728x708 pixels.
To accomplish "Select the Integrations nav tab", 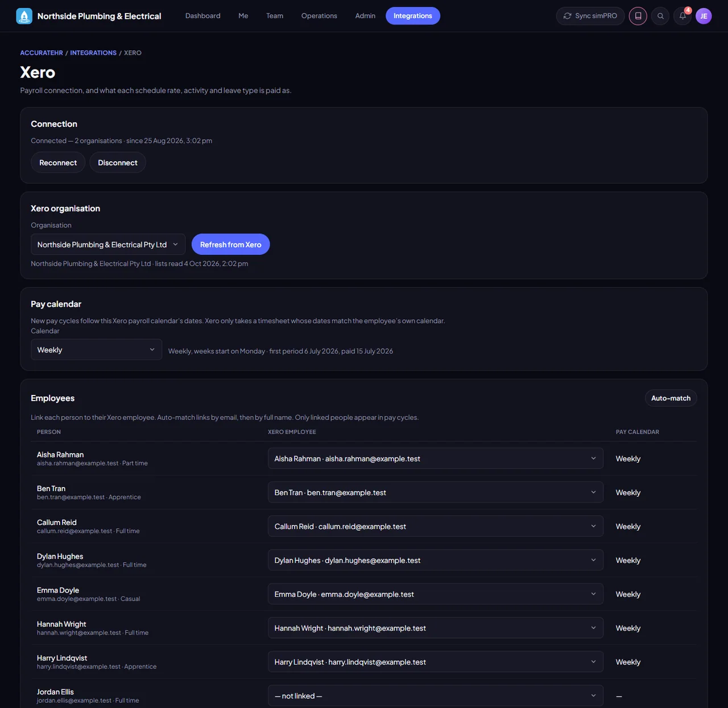I will 413,16.
